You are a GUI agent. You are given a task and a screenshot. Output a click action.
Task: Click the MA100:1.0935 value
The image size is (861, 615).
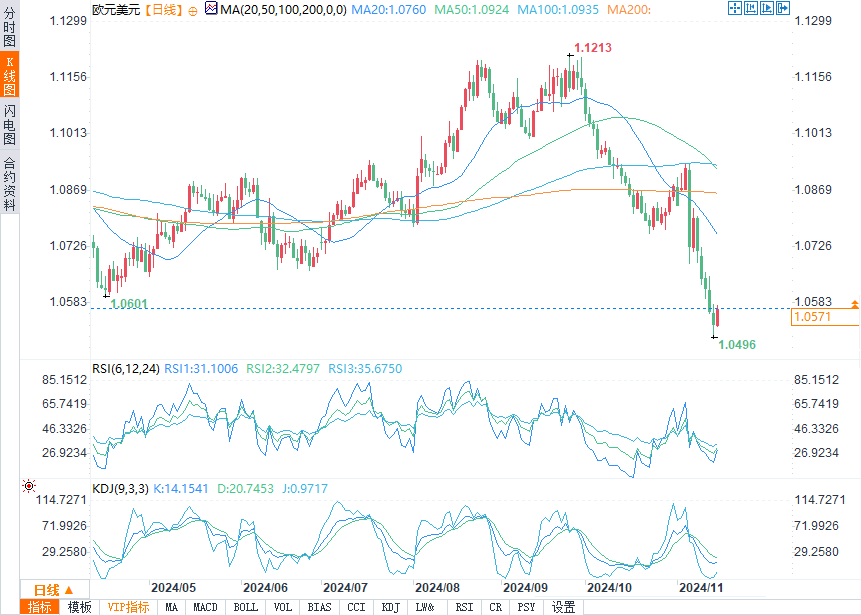click(x=558, y=9)
